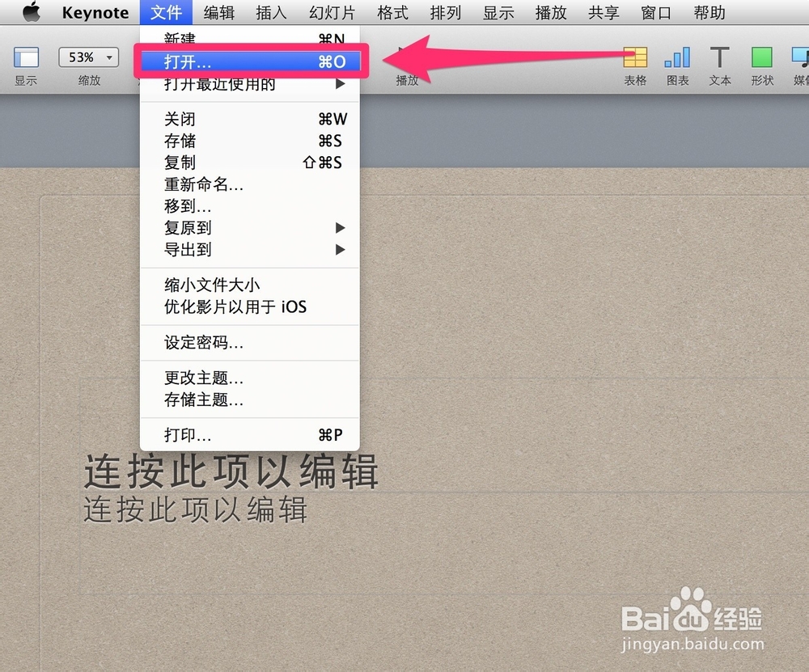Add a text box with 文本 icon

tap(720, 57)
